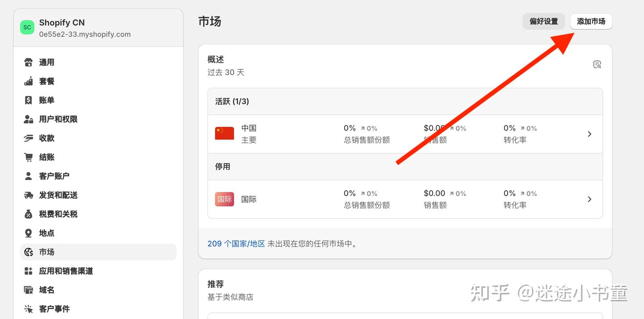The height and width of the screenshot is (319, 644).
Task: Open the Domains (域名) menu item
Action: [47, 290]
